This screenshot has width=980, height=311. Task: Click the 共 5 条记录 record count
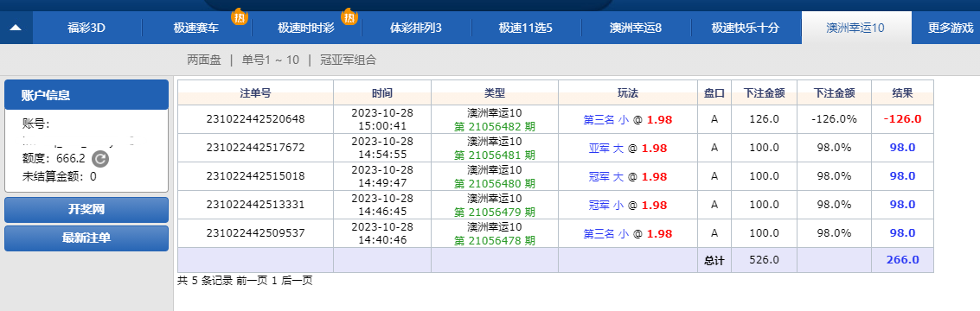[205, 281]
